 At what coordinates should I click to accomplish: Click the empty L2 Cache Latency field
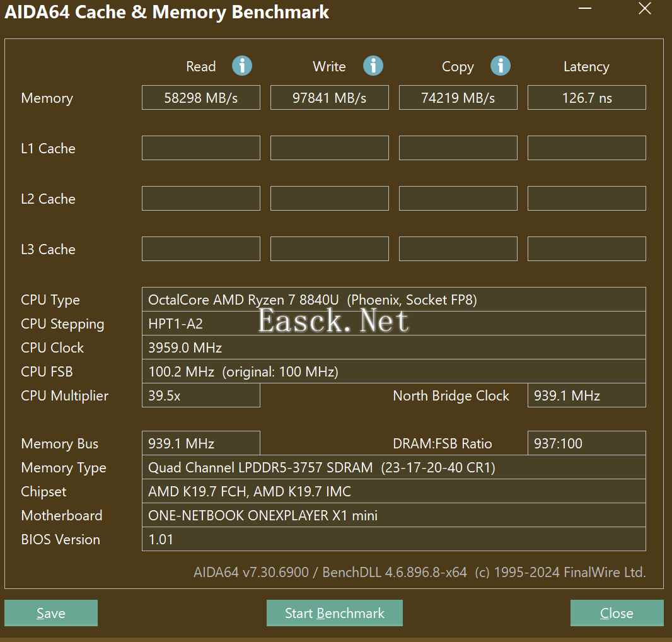click(587, 199)
